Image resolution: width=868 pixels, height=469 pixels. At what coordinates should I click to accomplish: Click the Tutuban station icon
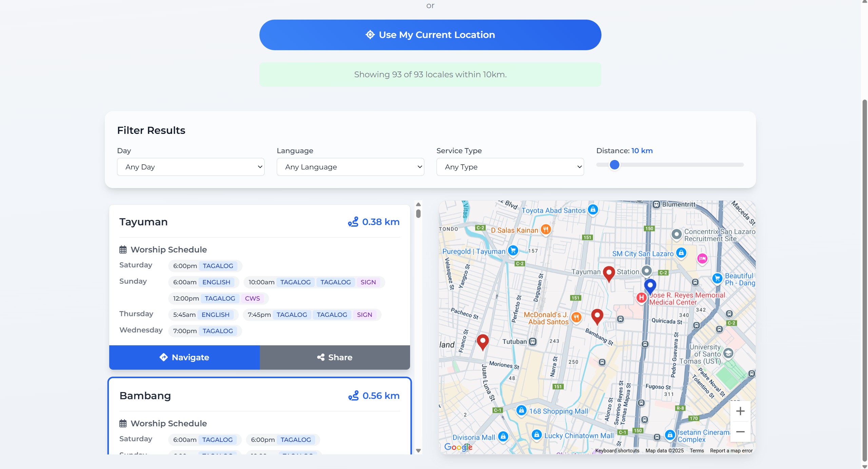pos(533,342)
